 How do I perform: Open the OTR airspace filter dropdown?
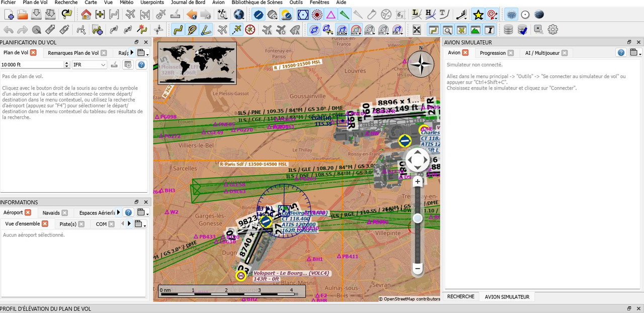pos(383,30)
